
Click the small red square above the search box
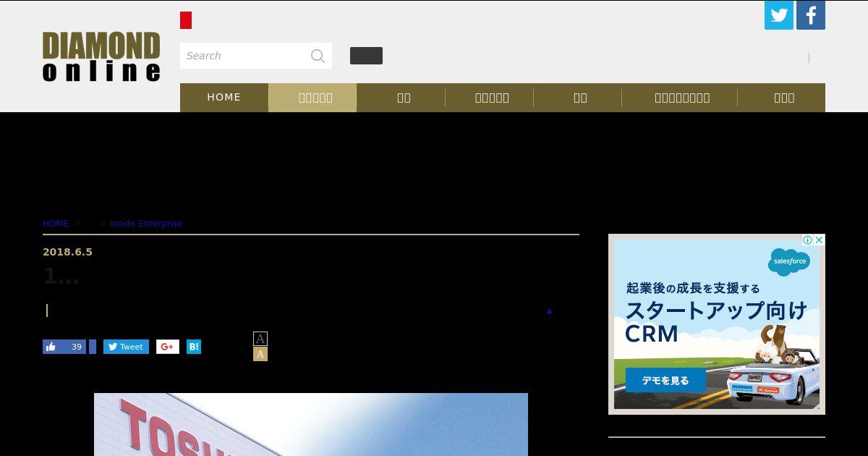186,20
